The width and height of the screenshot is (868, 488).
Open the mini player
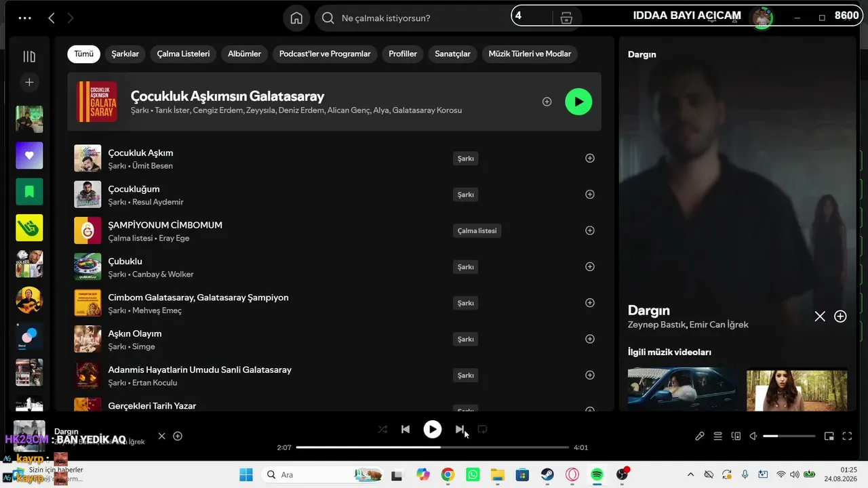click(x=829, y=436)
